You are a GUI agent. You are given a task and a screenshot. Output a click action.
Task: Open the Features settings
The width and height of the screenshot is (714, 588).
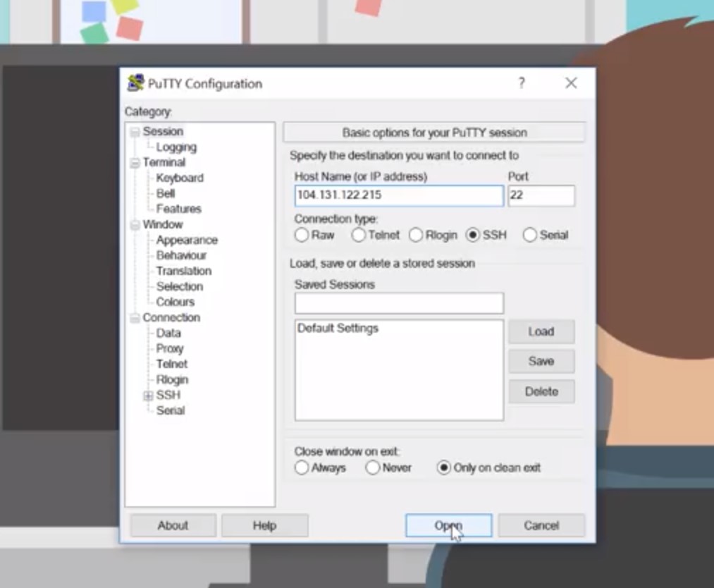179,209
